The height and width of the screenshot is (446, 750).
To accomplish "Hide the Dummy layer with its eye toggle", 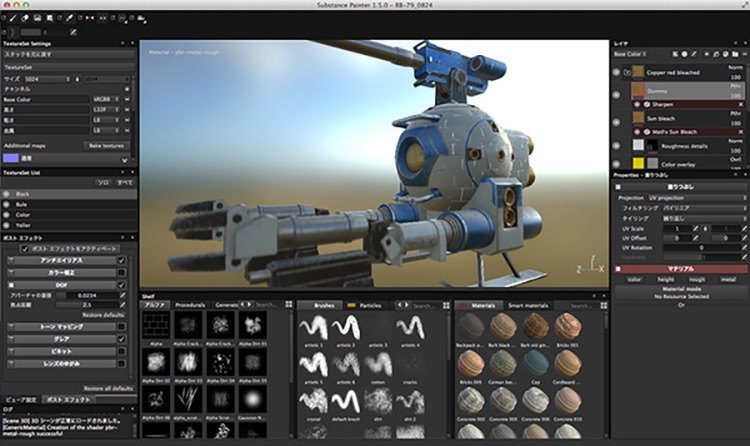I will point(616,95).
